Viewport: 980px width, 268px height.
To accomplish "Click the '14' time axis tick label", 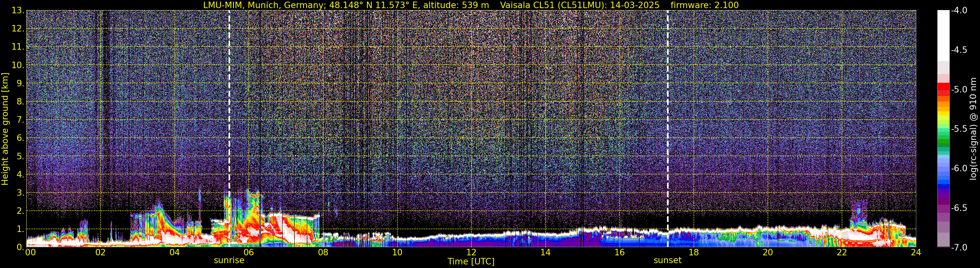I will coord(545,252).
